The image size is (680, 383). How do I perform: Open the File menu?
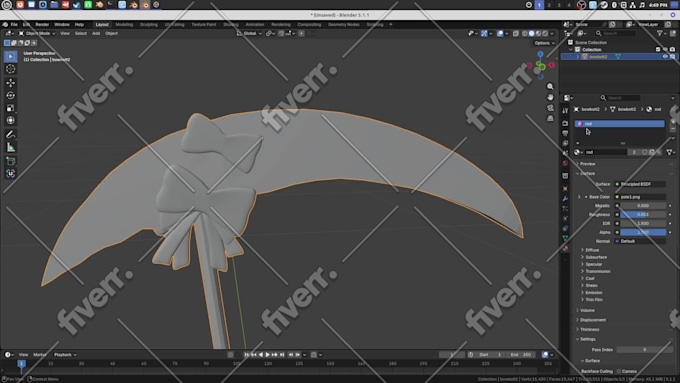14,25
